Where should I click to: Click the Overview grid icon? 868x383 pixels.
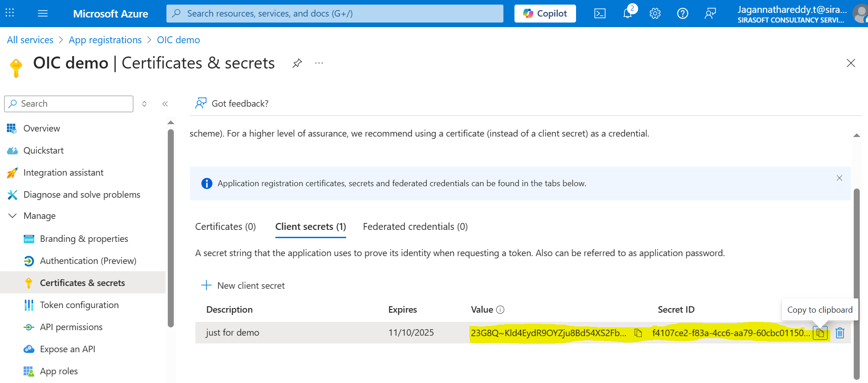click(x=12, y=128)
